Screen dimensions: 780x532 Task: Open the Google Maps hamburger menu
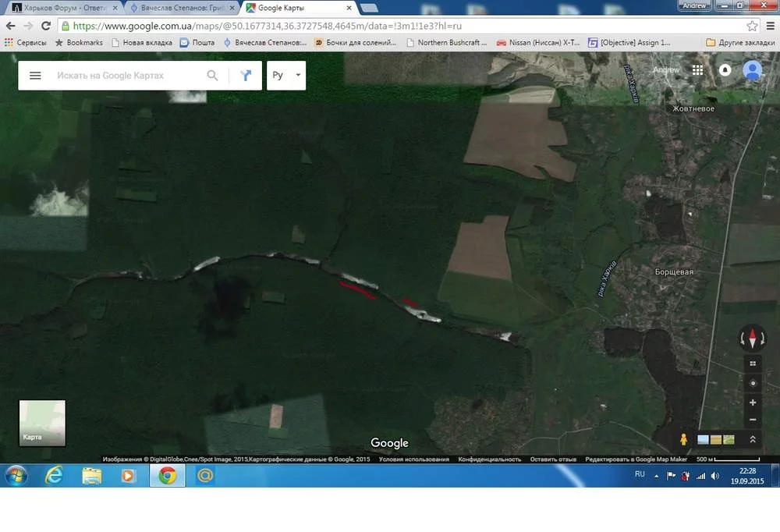[x=35, y=76]
